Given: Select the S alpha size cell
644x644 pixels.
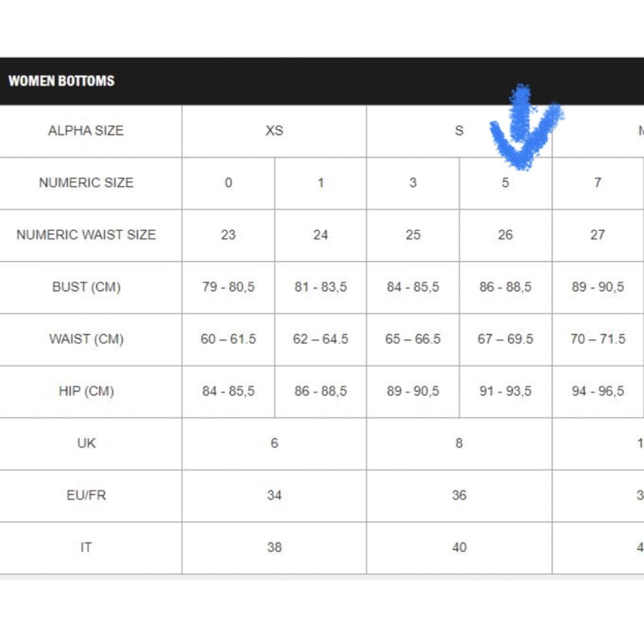Looking at the screenshot, I should tap(459, 131).
